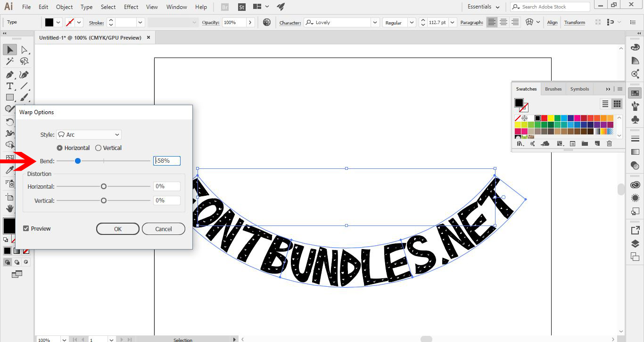
Task: Open the Bridge (Br) icon
Action: click(x=225, y=7)
